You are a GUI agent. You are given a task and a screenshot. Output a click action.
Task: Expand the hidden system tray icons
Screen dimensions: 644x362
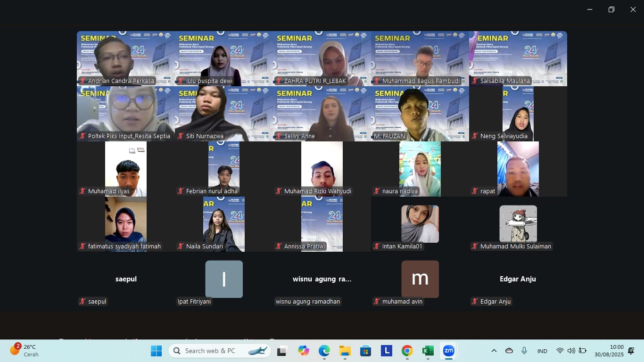(x=494, y=351)
